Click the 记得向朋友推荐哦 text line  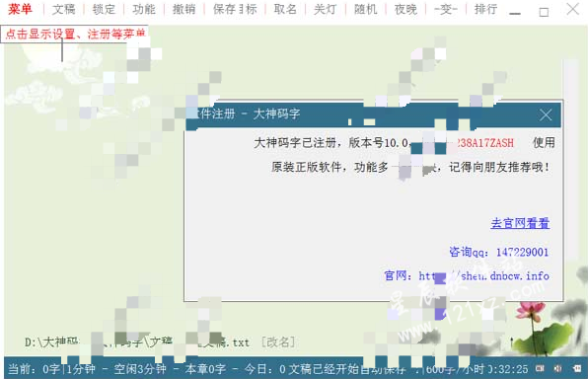click(x=499, y=167)
